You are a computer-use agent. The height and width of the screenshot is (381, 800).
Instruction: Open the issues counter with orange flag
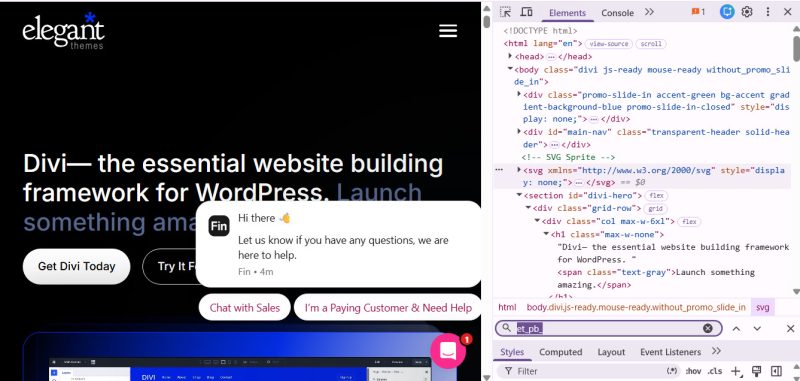(x=698, y=12)
